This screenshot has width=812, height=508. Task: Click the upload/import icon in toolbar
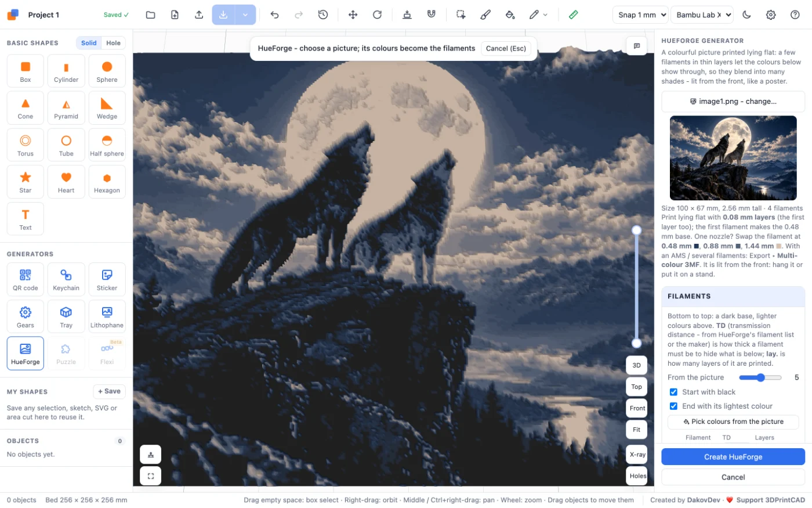(199, 15)
